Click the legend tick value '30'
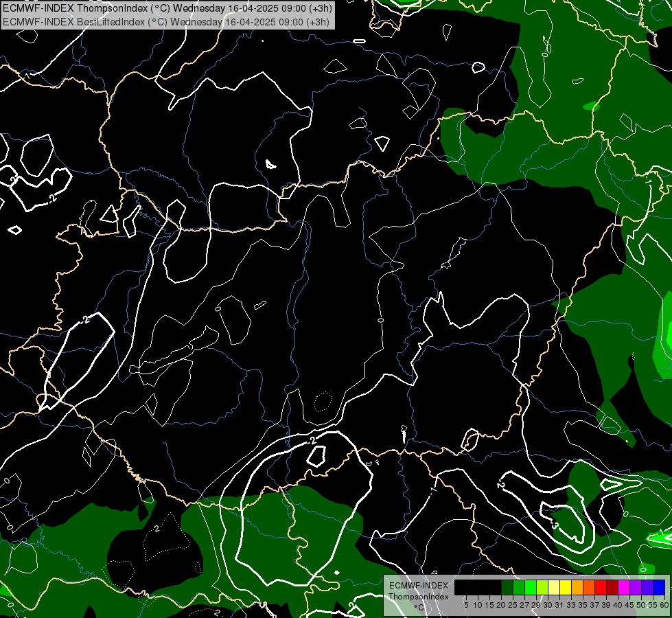Viewport: 672px width, 618px height. pos(548,605)
